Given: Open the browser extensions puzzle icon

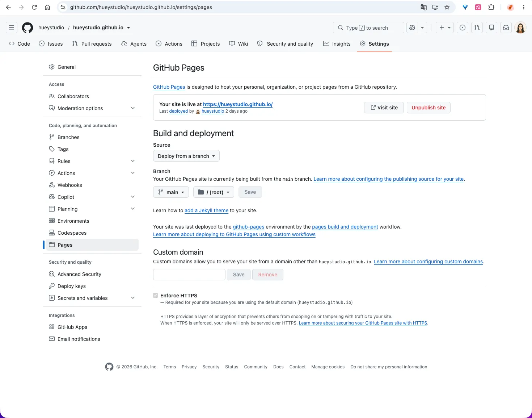Looking at the screenshot, I should coord(491,7).
